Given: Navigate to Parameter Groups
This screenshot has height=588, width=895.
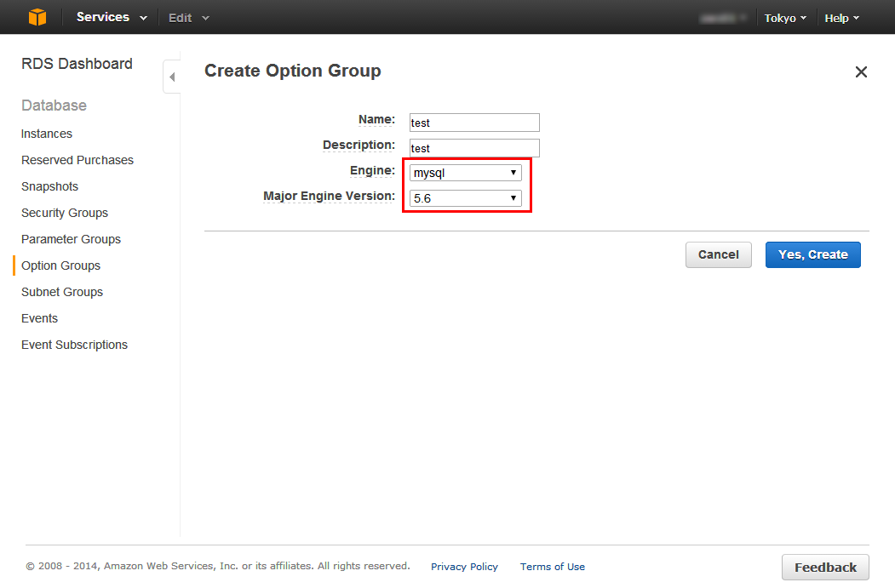Looking at the screenshot, I should 71,239.
